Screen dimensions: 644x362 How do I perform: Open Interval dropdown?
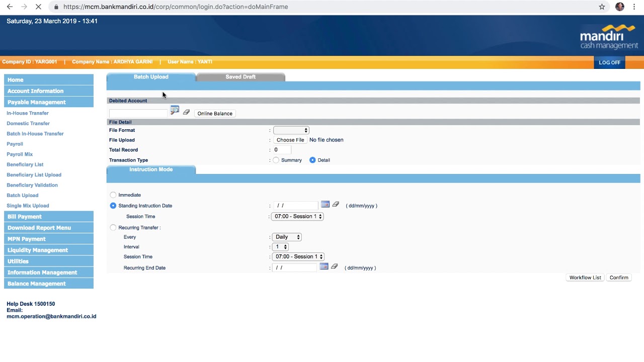[280, 247]
